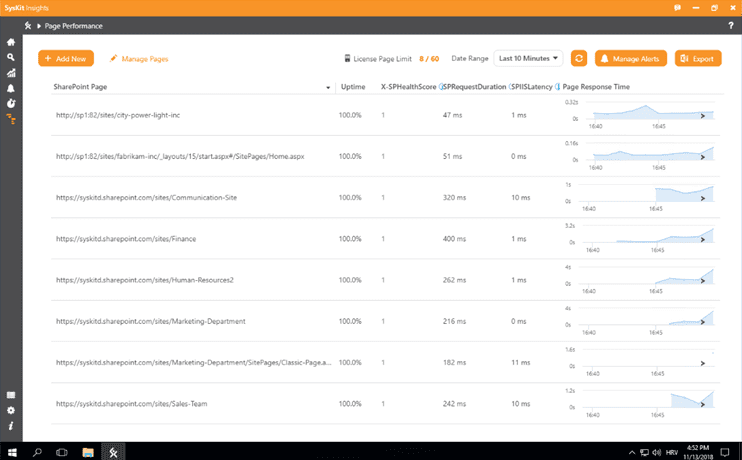Click the Page Performance breadcrumb

[x=73, y=26]
